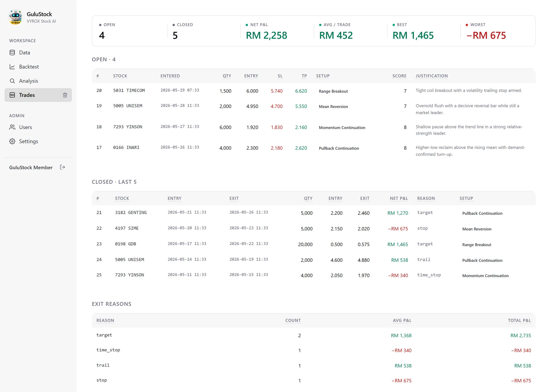The height and width of the screenshot is (392, 551).
Task: Click the target row in exit reasons
Action: tap(314, 335)
